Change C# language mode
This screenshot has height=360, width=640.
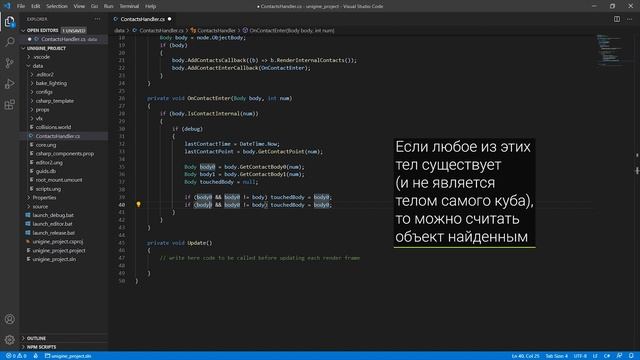tap(607, 356)
